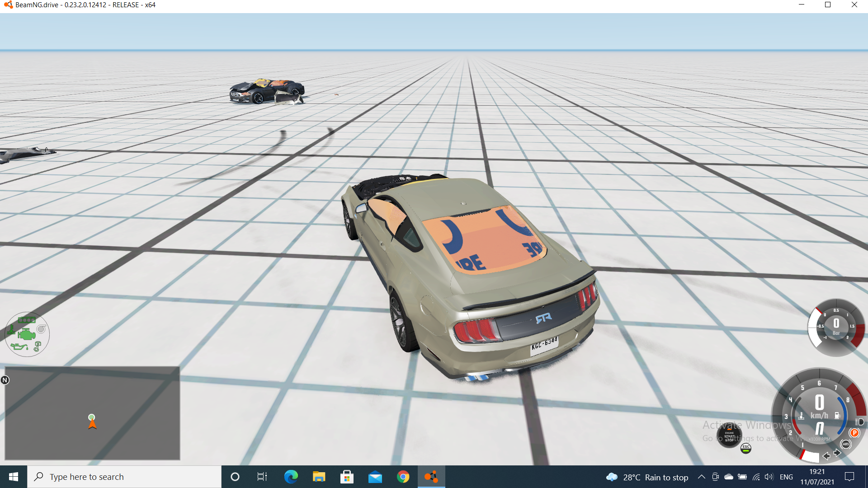Expand hidden system tray icons chevron
Image resolution: width=868 pixels, height=488 pixels.
(701, 477)
